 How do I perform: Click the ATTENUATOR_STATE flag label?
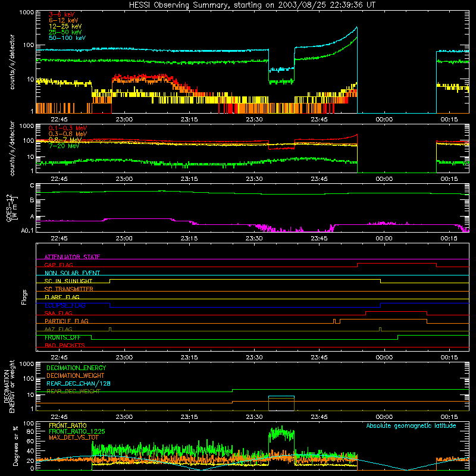(72, 257)
